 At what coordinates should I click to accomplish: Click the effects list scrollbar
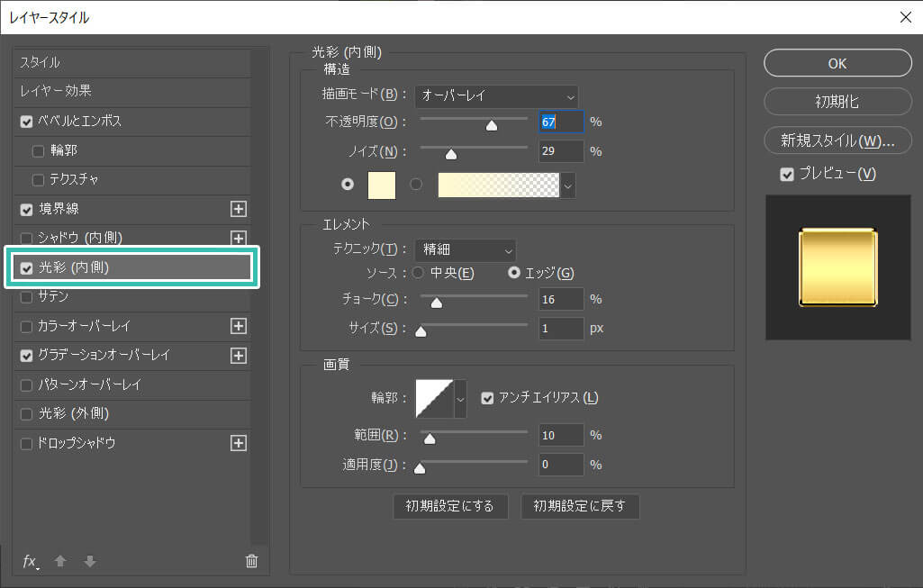coord(259,297)
